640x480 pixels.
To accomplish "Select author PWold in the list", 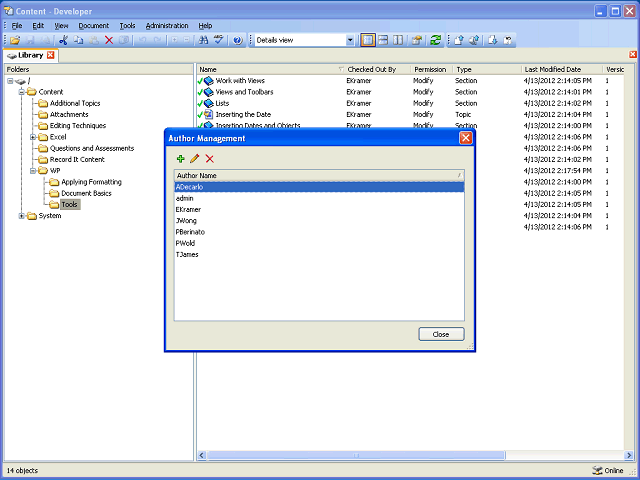I will pos(319,243).
